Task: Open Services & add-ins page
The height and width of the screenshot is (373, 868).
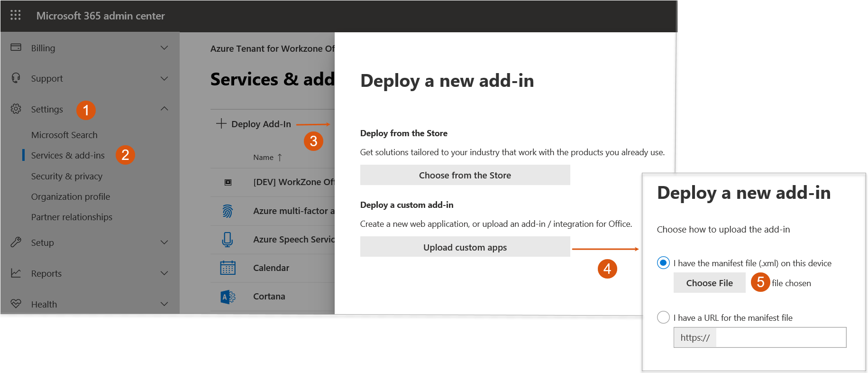Action: click(x=68, y=155)
